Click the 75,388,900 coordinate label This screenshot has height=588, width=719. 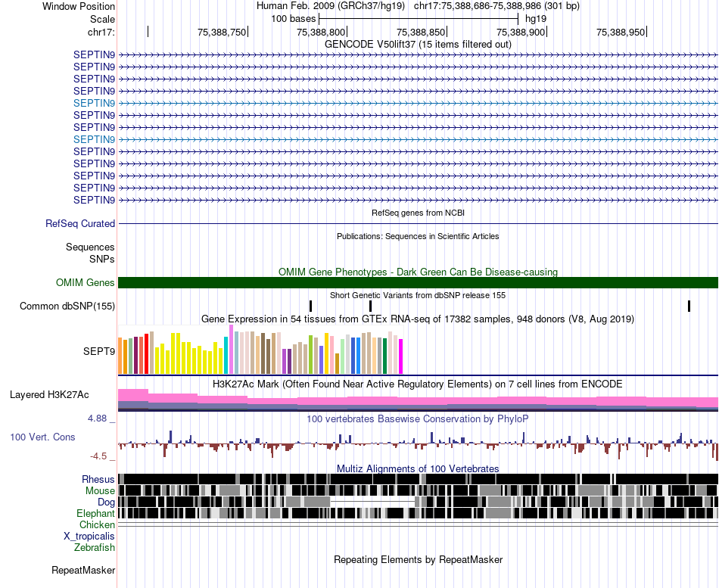(521, 32)
